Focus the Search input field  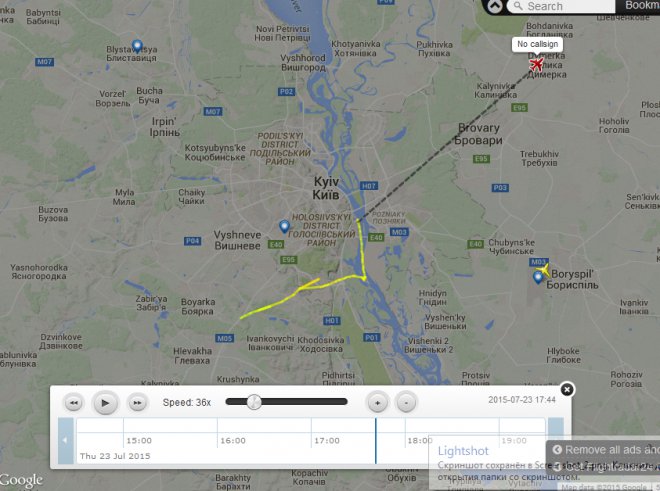[x=561, y=6]
